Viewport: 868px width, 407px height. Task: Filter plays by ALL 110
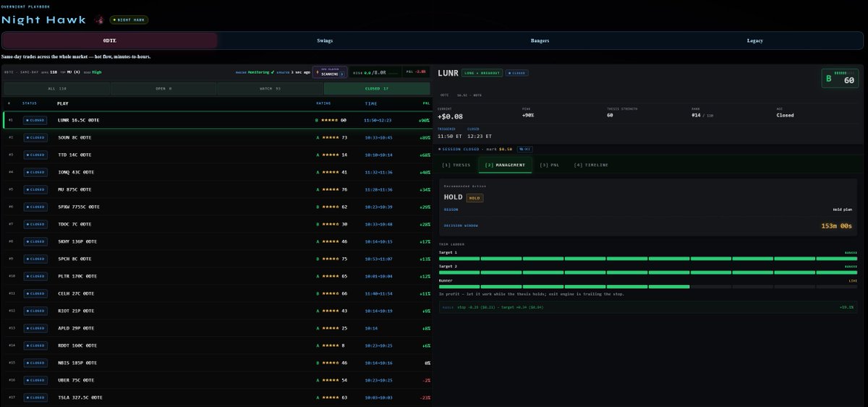tap(56, 88)
